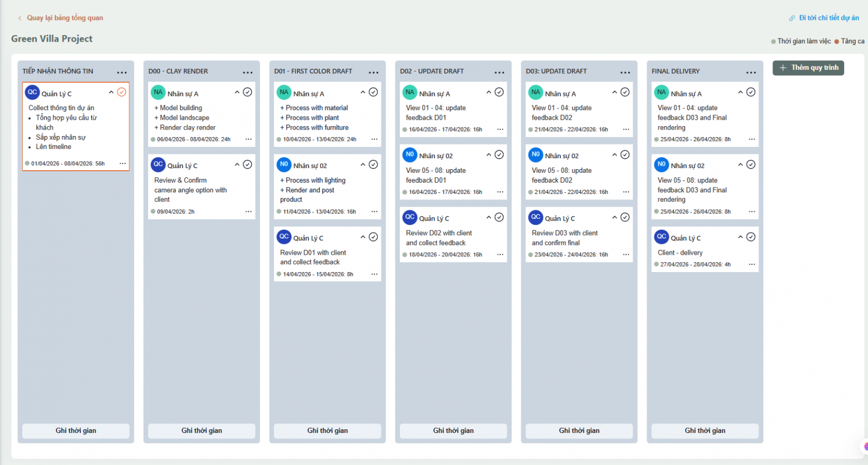Toggle completion check on Review & Confirm card
The height and width of the screenshot is (465, 868).
(247, 165)
